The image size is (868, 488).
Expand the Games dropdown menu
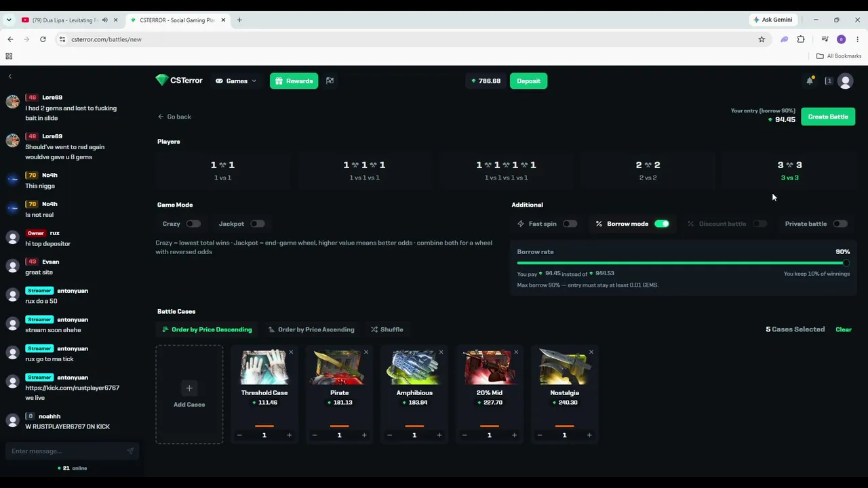[x=236, y=81]
